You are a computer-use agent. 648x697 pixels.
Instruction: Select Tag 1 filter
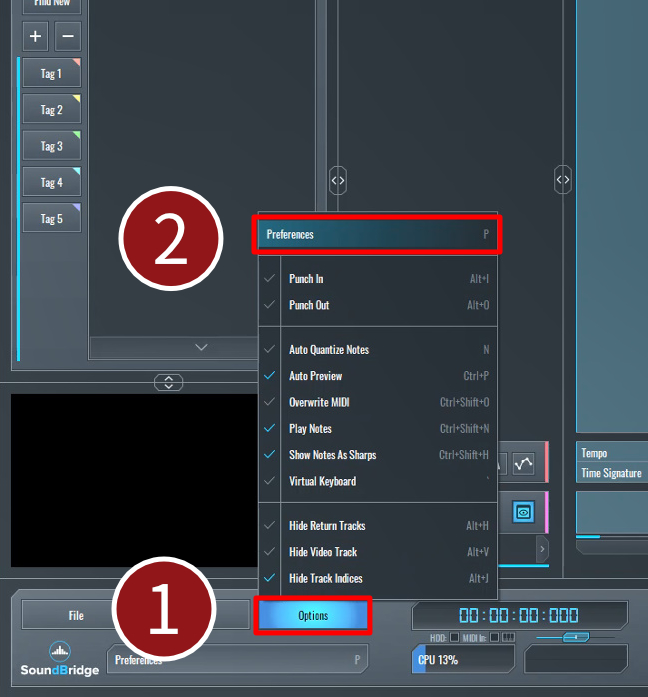click(51, 74)
